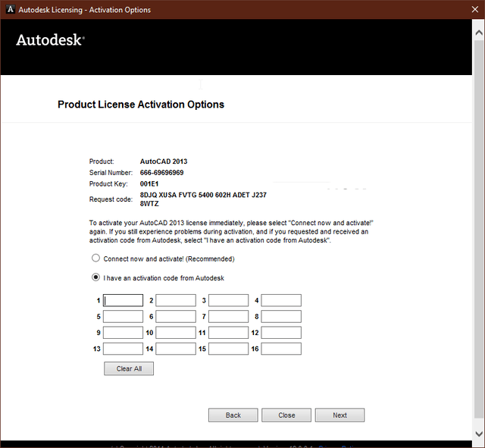Click activation code field 8

tap(281, 317)
